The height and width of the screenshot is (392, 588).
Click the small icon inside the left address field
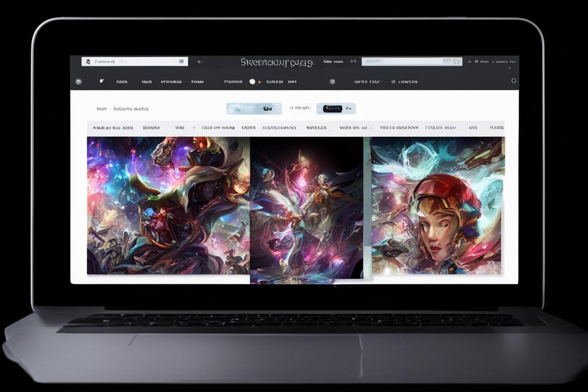88,62
